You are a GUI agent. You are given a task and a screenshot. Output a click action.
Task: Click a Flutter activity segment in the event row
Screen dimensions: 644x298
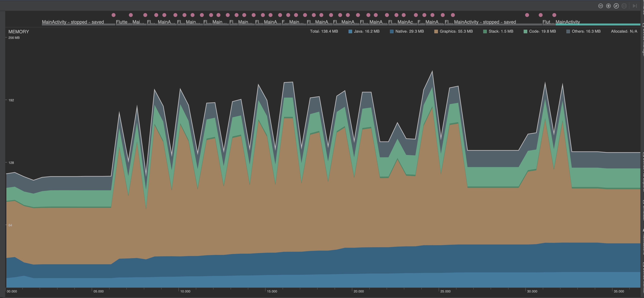pyautogui.click(x=123, y=22)
